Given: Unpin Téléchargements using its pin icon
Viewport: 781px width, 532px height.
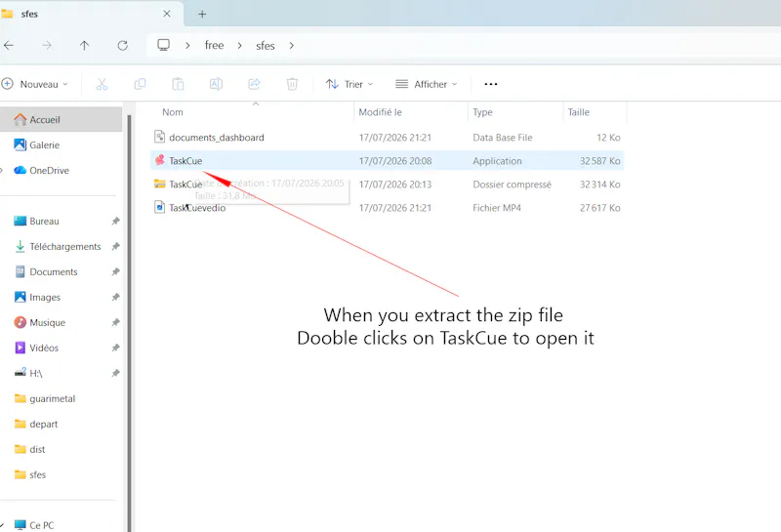Looking at the screenshot, I should pyautogui.click(x=115, y=247).
